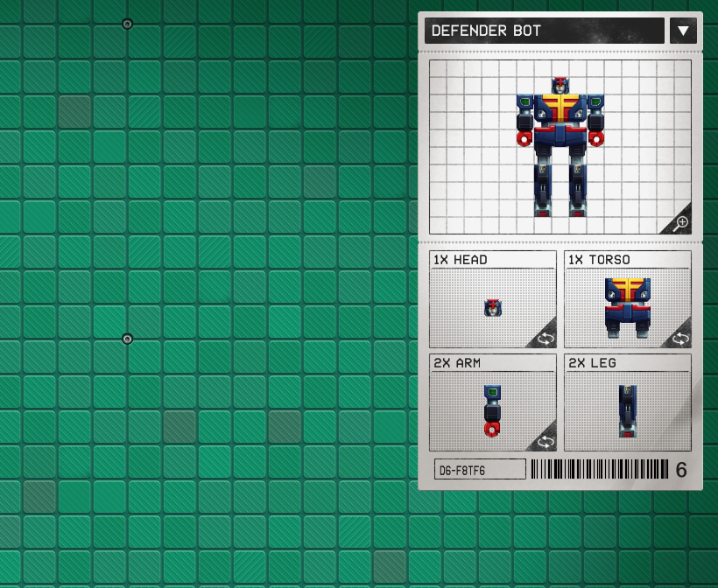Select the 2X ARM part thumbnail
Image resolution: width=718 pixels, height=588 pixels.
click(492, 410)
